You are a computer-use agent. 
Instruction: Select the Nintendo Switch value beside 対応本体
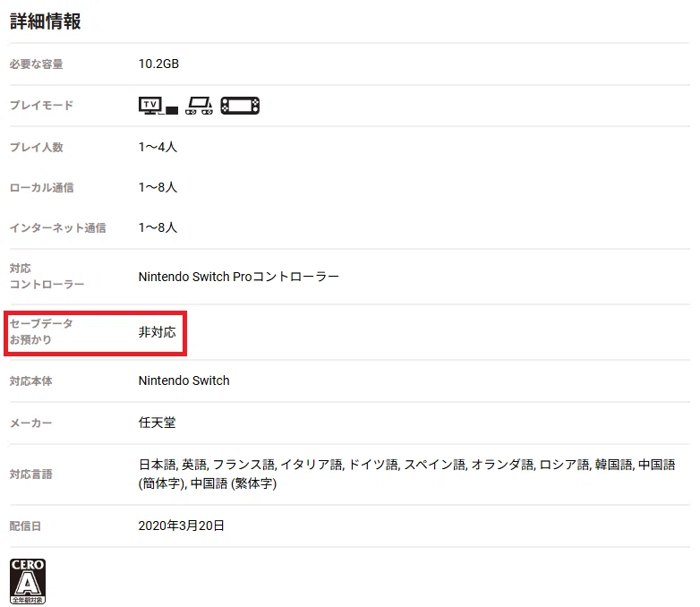click(x=184, y=380)
